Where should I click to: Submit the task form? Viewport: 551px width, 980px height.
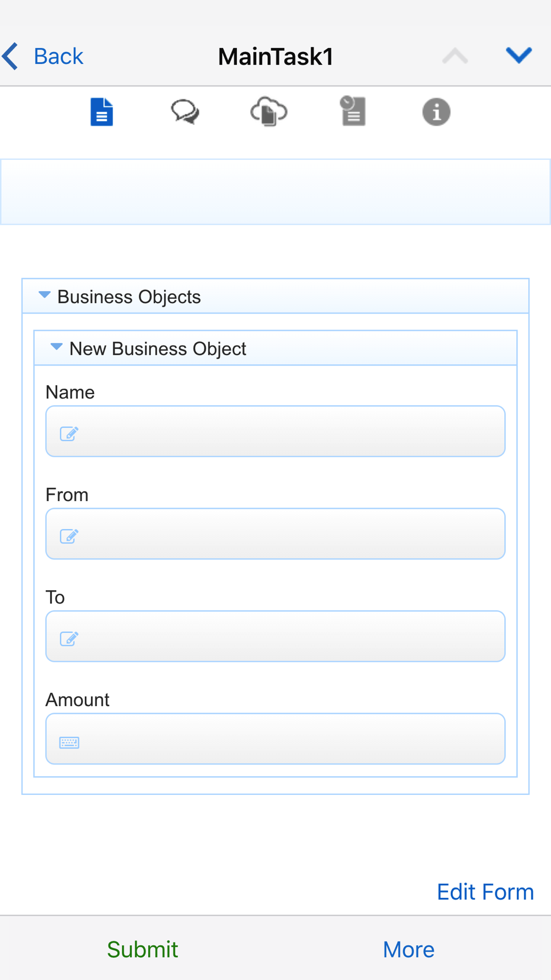[143, 949]
